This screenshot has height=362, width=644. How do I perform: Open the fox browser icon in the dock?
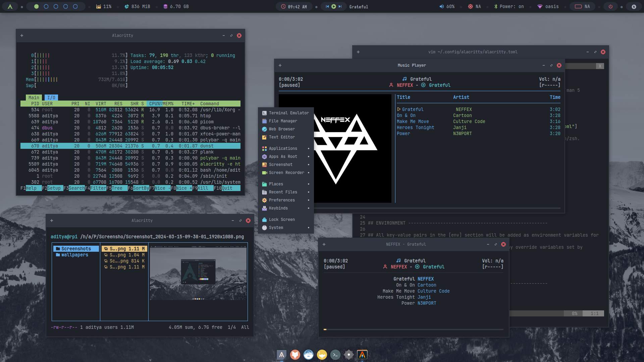point(295,354)
